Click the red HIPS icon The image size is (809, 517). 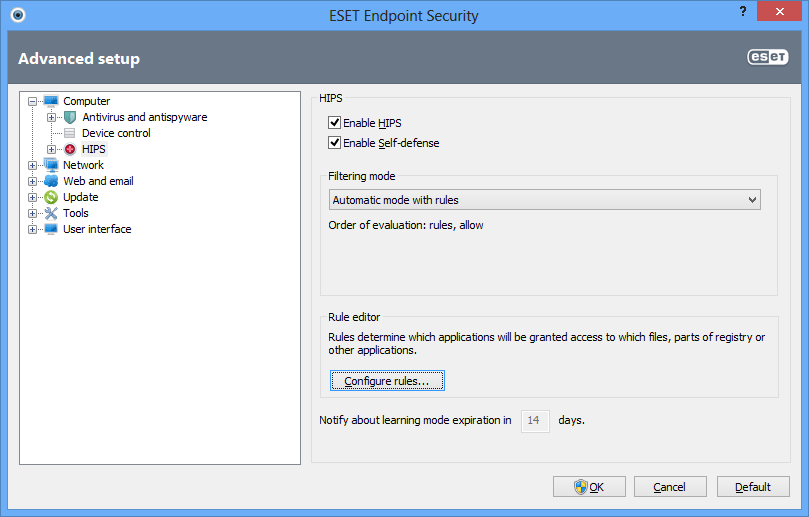click(x=70, y=149)
